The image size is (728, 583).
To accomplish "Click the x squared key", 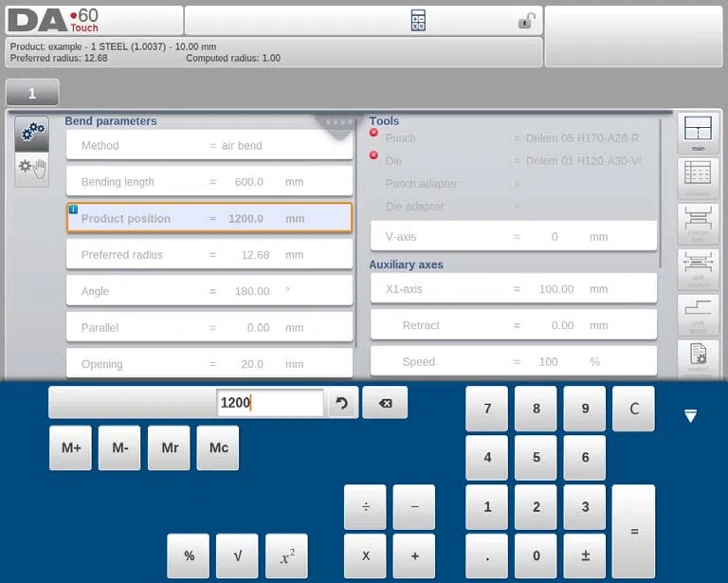I will [287, 556].
